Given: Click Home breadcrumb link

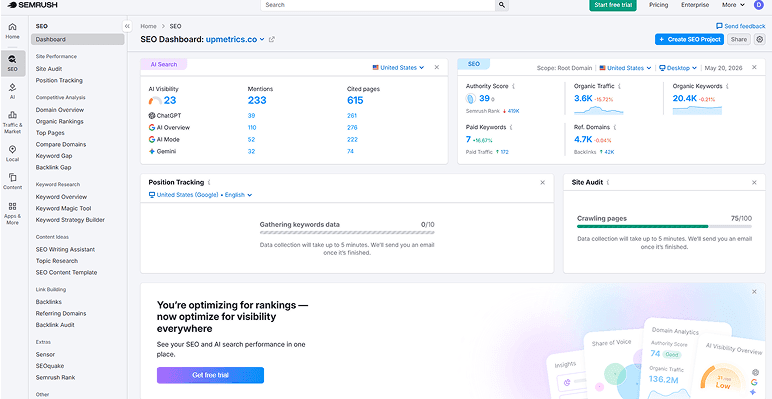Looking at the screenshot, I should coord(148,26).
